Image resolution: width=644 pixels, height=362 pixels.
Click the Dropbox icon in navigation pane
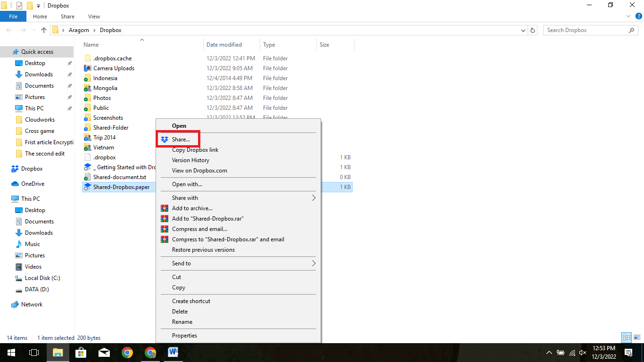[x=15, y=169]
